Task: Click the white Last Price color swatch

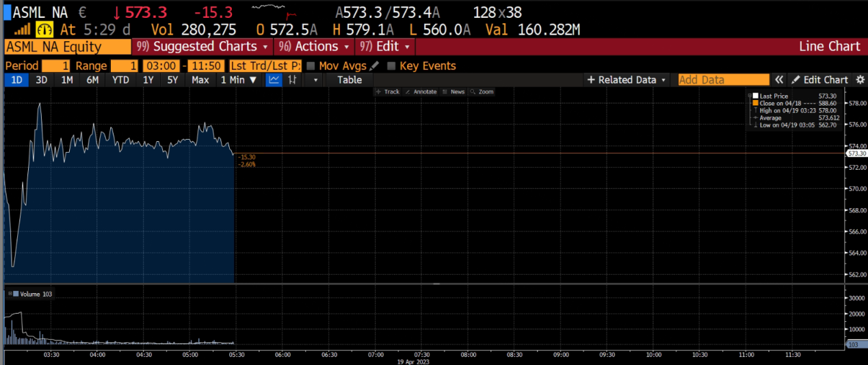Action: (755, 96)
